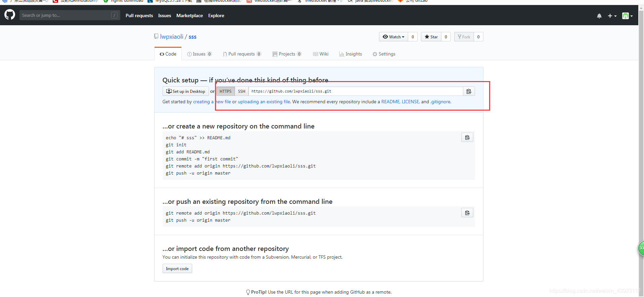
Task: Click the 'git init' command line
Action: [x=176, y=145]
